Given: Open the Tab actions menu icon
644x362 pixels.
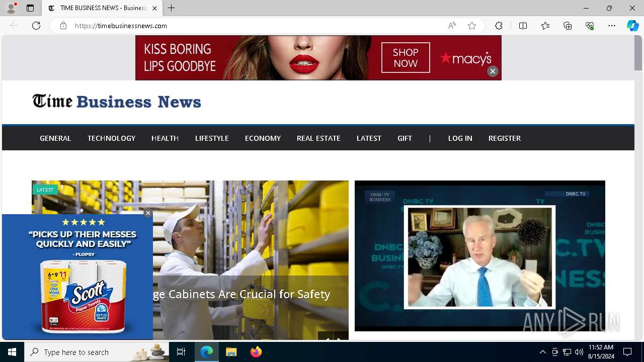Looking at the screenshot, I should 30,8.
